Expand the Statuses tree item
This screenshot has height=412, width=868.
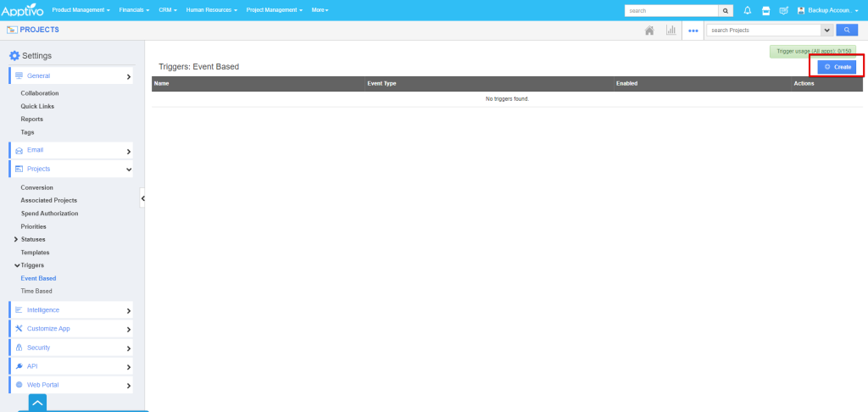16,239
